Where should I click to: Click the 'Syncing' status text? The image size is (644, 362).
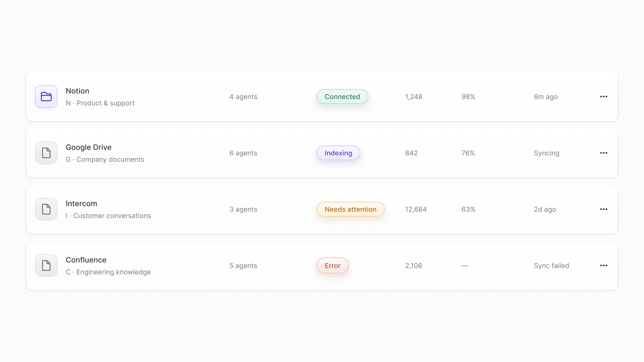coord(547,153)
